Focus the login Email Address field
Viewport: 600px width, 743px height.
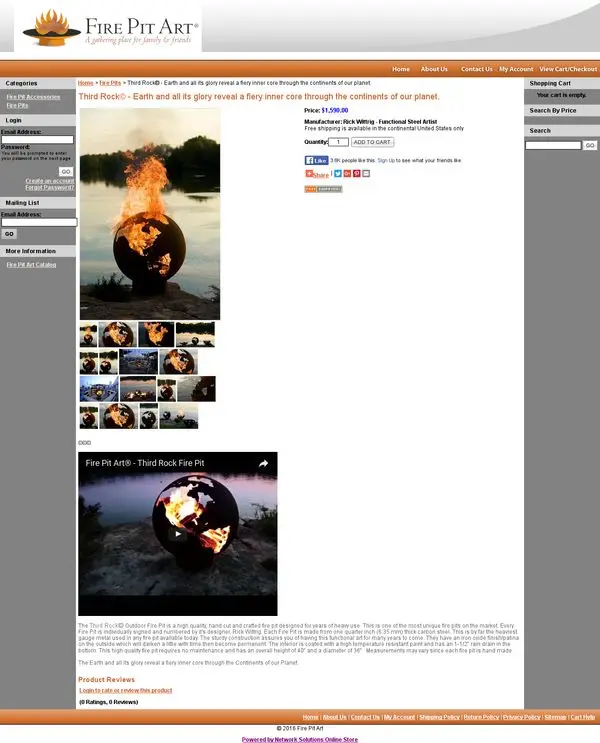37,140
